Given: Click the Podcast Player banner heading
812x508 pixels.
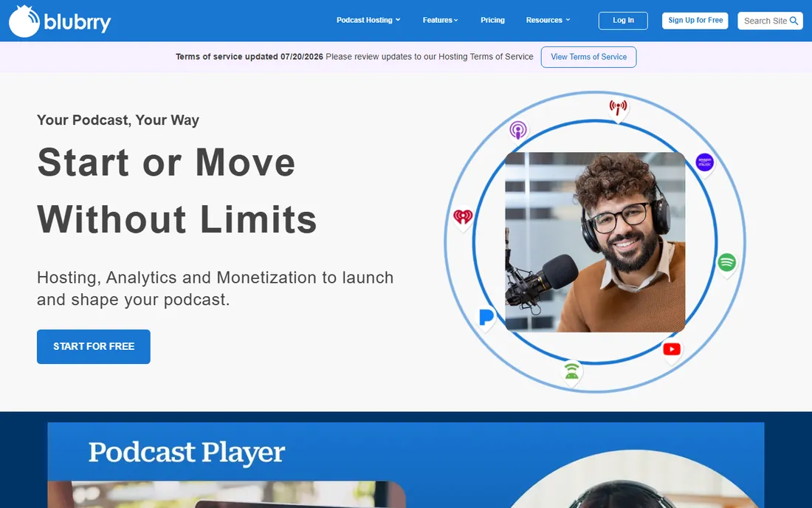Looking at the screenshot, I should click(x=187, y=453).
